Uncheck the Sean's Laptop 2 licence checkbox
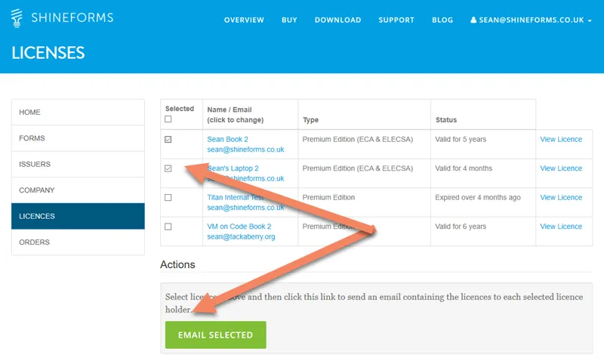The width and height of the screenshot is (604, 364). [x=168, y=168]
